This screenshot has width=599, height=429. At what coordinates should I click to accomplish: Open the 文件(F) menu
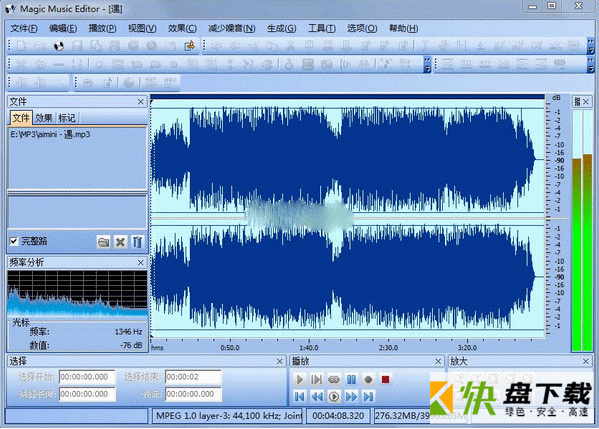24,28
